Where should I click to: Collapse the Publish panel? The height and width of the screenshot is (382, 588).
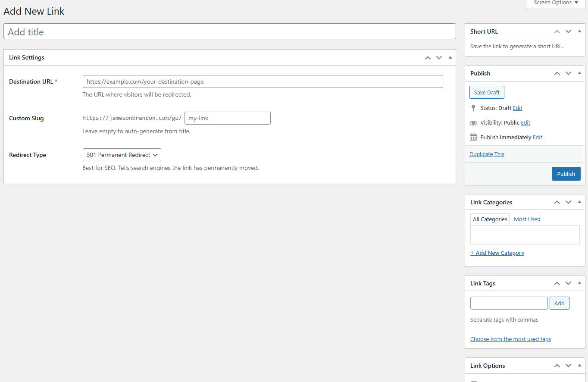pos(579,73)
